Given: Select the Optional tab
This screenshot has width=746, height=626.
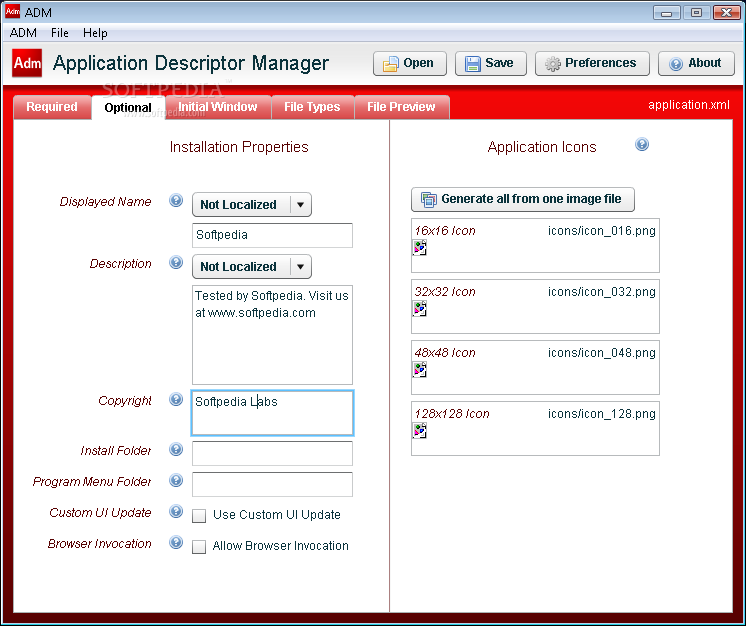Looking at the screenshot, I should coord(128,108).
